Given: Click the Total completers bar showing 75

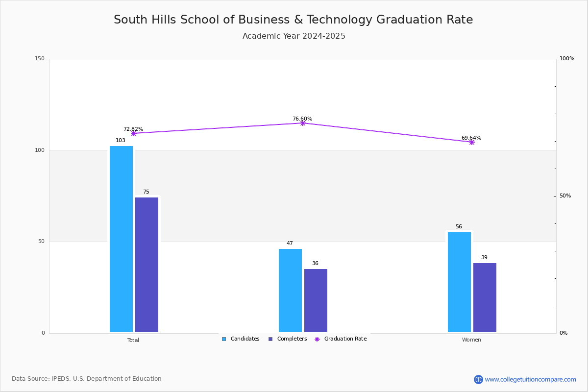Looking at the screenshot, I should click(147, 265).
